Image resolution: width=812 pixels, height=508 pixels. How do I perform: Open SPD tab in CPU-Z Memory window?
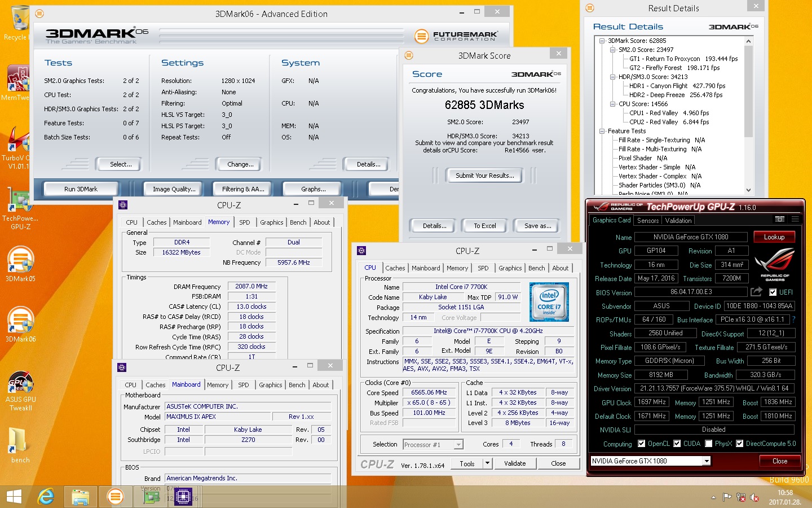click(245, 222)
